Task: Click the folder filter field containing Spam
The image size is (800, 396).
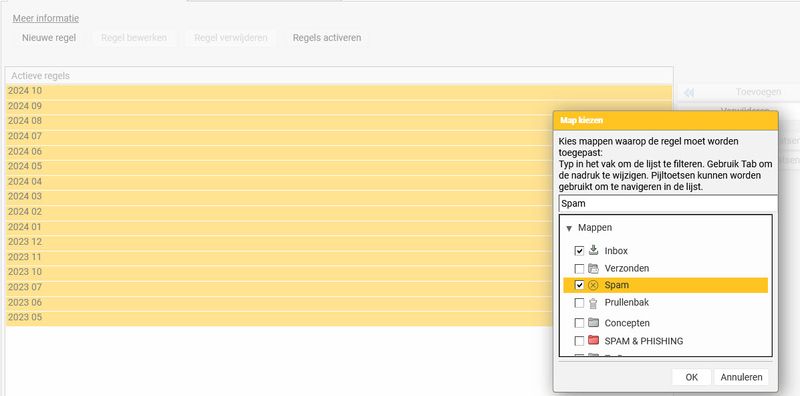Action: coord(668,203)
